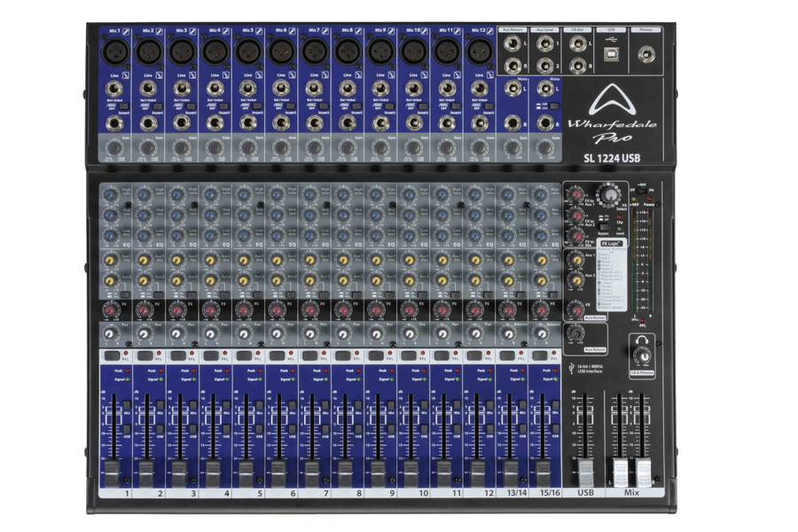The width and height of the screenshot is (798, 532).
Task: Click the SL 1224 USB model label
Action: coord(612,159)
